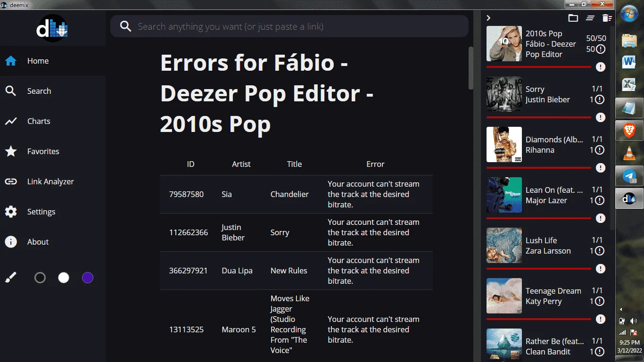Click the New Rules title cell
Image resolution: width=644 pixels, height=362 pixels.
click(x=289, y=271)
